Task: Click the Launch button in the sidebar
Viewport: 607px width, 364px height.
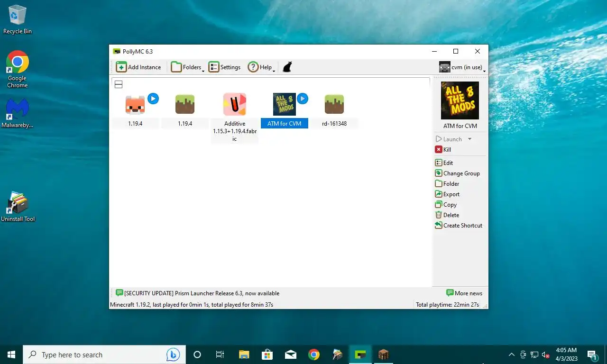Action: tap(449, 139)
